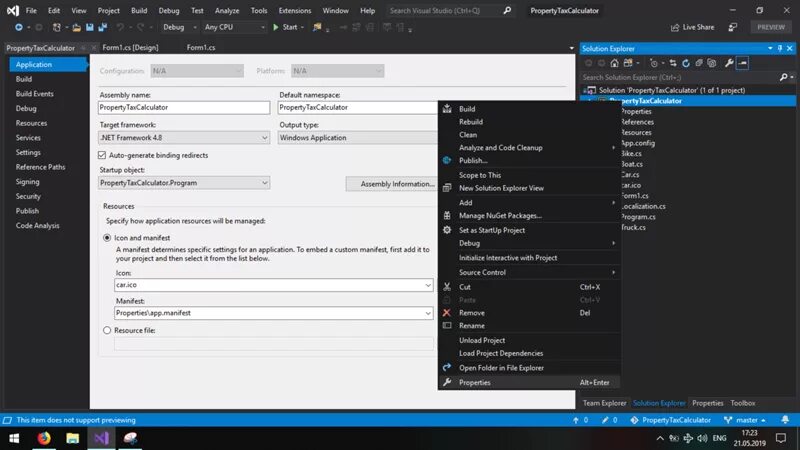This screenshot has width=800, height=450.
Task: Click Refresh icon in Solution Explorer
Action: pos(686,63)
